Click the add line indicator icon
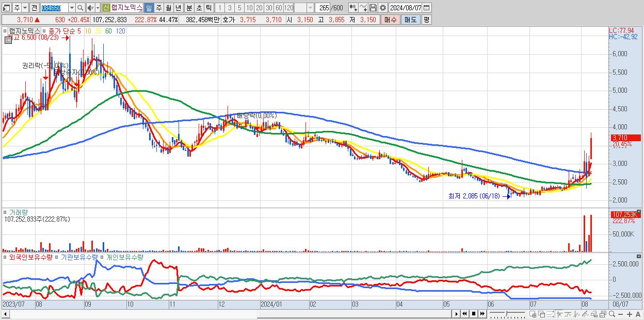The height and width of the screenshot is (320, 644). click(364, 8)
